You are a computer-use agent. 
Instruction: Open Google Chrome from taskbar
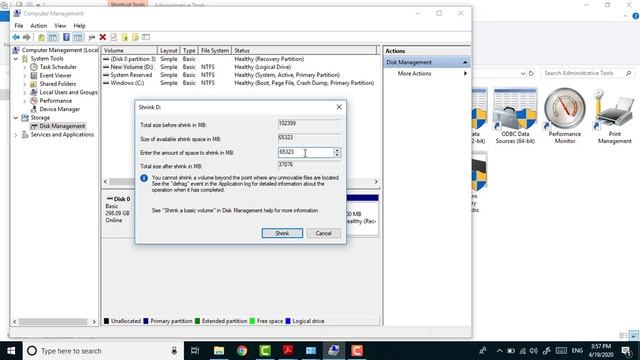[x=242, y=351]
